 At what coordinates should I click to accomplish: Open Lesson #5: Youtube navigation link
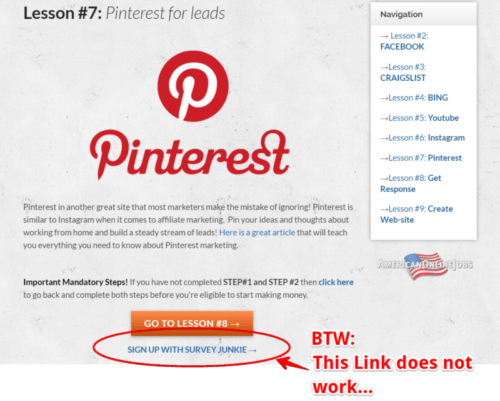419,118
